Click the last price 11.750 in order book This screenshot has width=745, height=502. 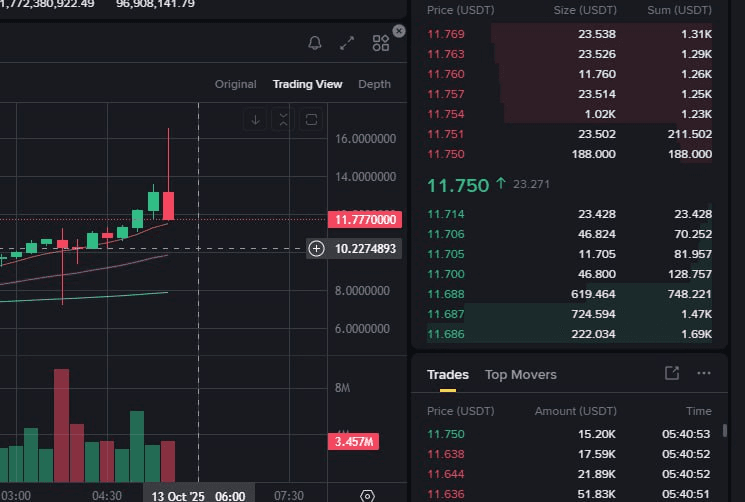tap(458, 185)
